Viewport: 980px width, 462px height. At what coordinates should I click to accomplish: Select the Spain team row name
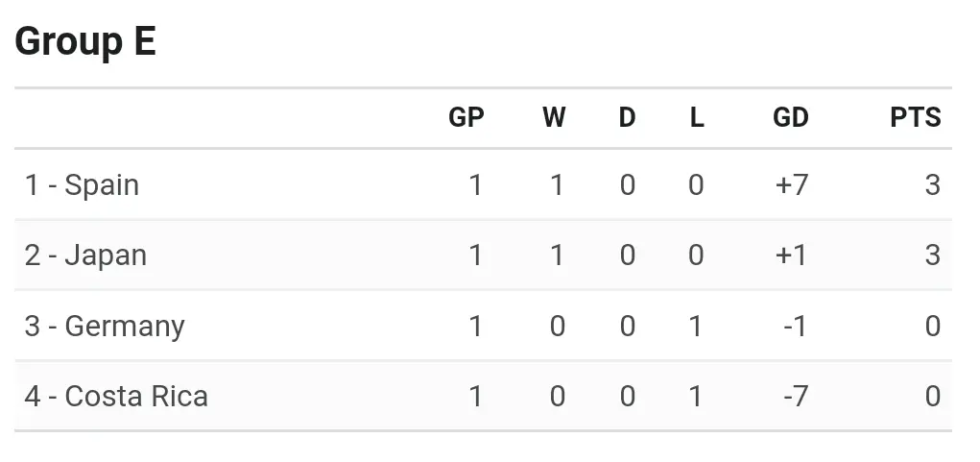tap(83, 184)
